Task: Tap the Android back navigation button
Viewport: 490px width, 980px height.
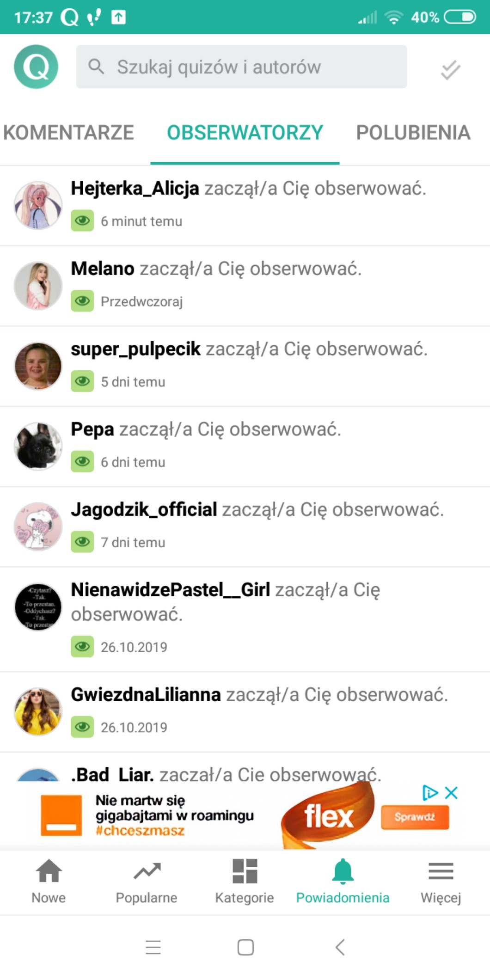Action: 340,947
